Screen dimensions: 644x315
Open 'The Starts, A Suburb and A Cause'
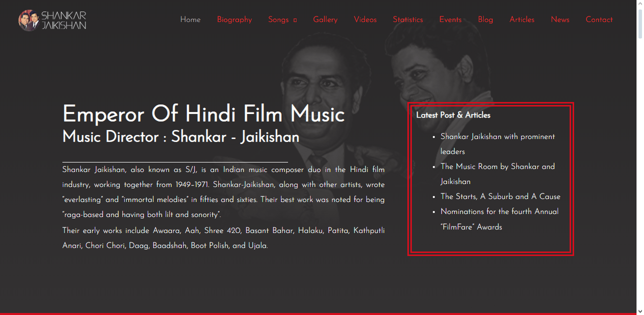point(500,196)
